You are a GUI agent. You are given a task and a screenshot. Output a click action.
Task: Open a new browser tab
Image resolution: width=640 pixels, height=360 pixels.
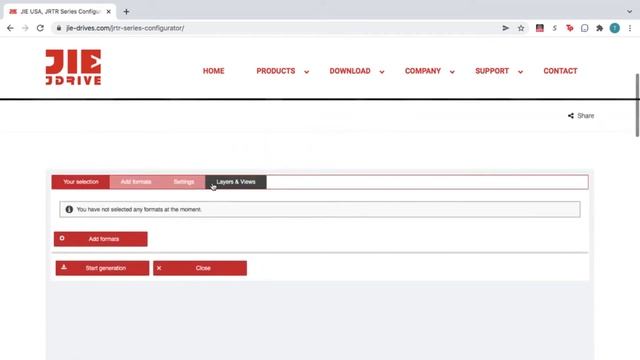pos(126,12)
